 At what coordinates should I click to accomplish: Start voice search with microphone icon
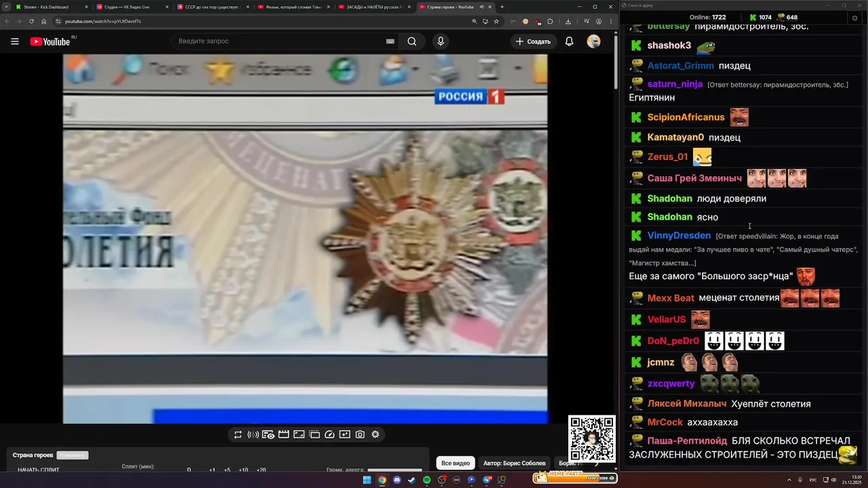[x=441, y=41]
